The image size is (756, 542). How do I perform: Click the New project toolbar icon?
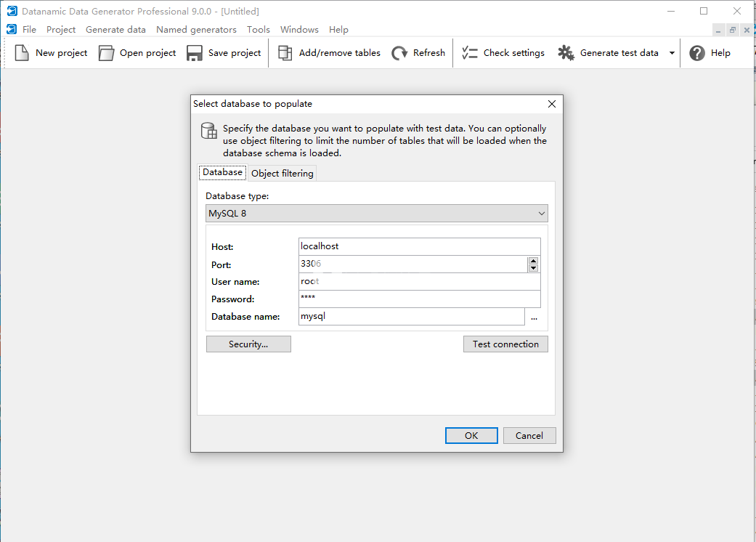(22, 53)
